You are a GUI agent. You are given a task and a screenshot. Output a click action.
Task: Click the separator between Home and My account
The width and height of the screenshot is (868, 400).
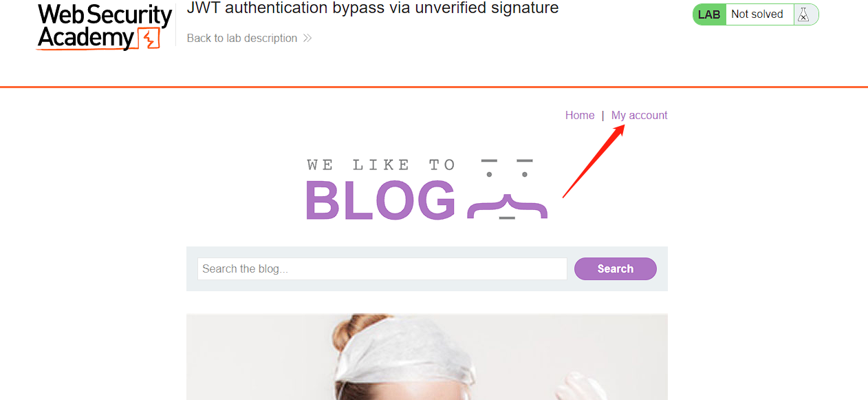603,115
